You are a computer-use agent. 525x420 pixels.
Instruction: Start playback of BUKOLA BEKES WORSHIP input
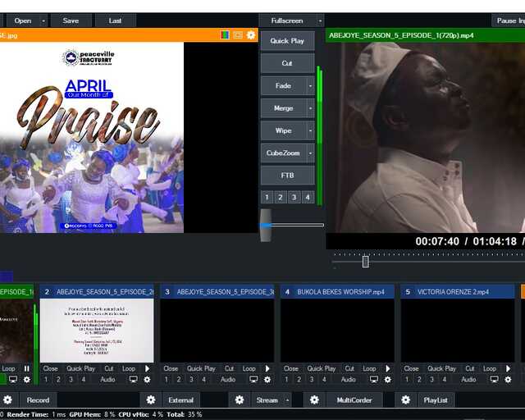point(388,368)
